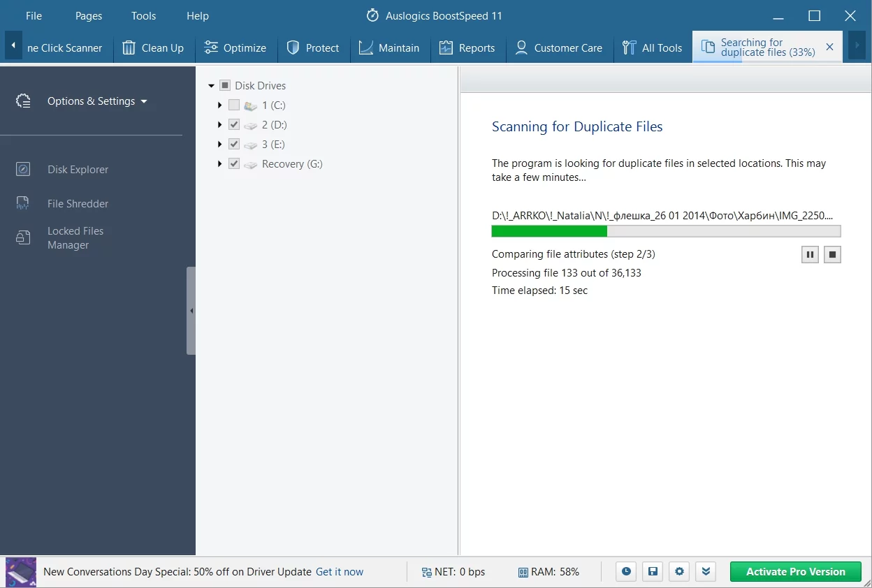Click the clock icon in status bar
872x588 pixels.
click(626, 572)
